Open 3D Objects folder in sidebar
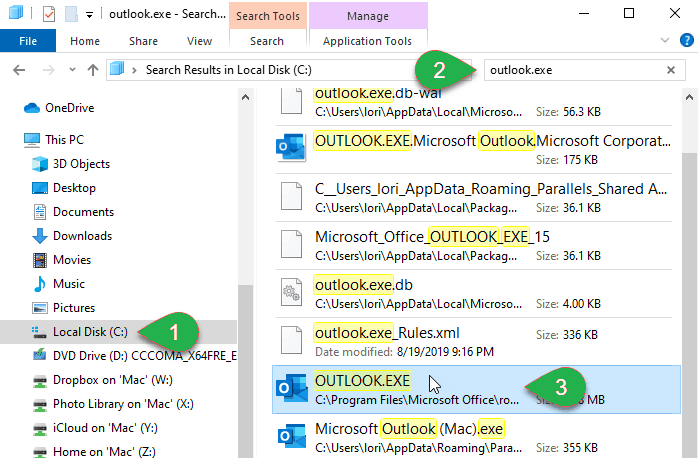Viewport: 698px width, 458px height. [81, 164]
